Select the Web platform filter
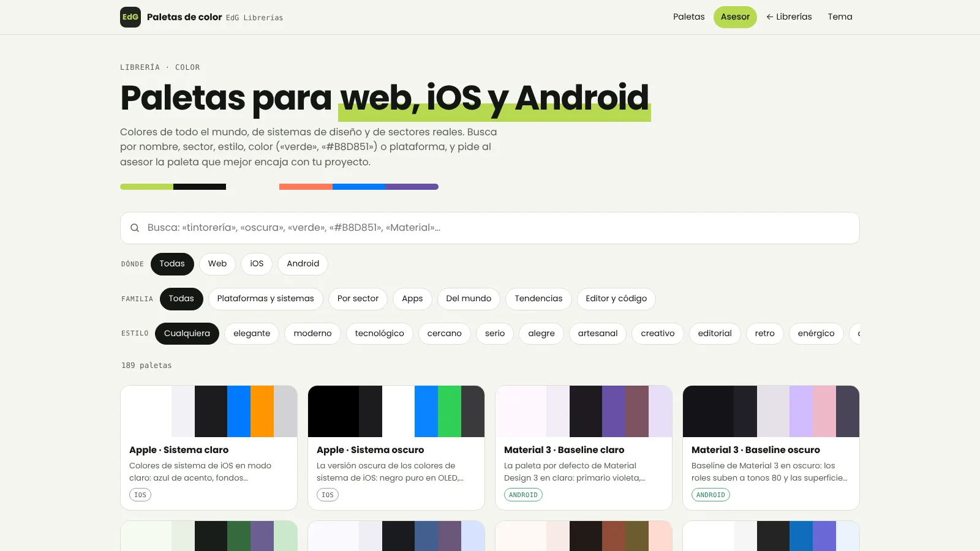The width and height of the screenshot is (980, 551). pos(217,264)
